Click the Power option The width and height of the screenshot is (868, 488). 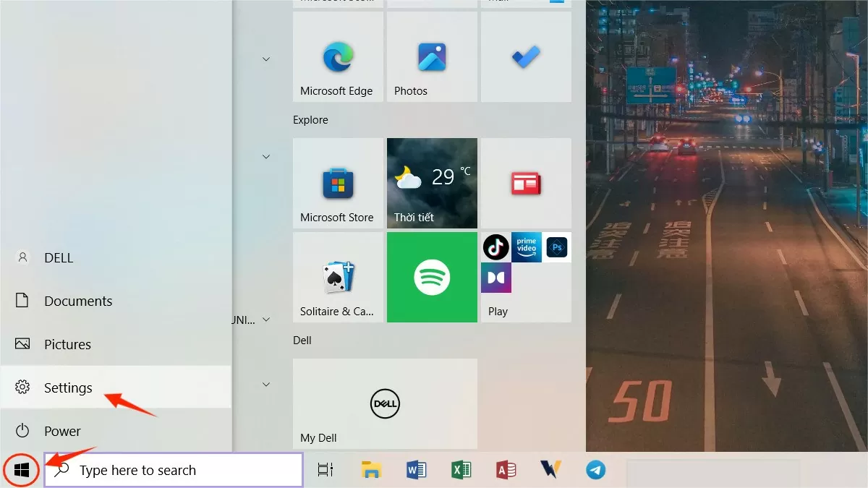click(64, 431)
